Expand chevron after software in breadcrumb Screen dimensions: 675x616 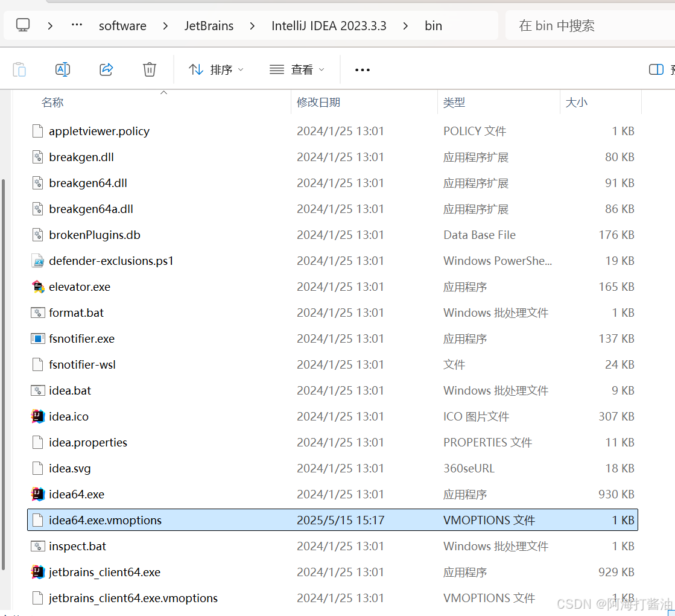coord(165,26)
